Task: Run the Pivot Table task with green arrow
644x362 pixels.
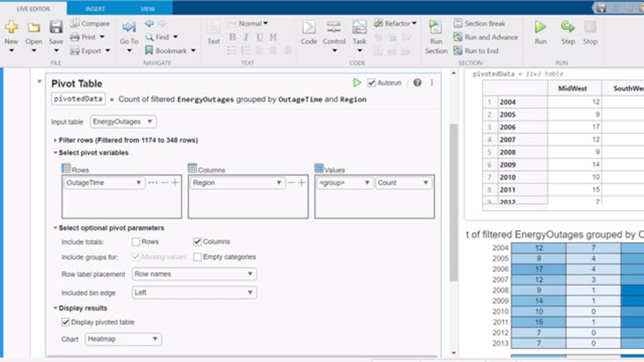Action: tap(357, 83)
